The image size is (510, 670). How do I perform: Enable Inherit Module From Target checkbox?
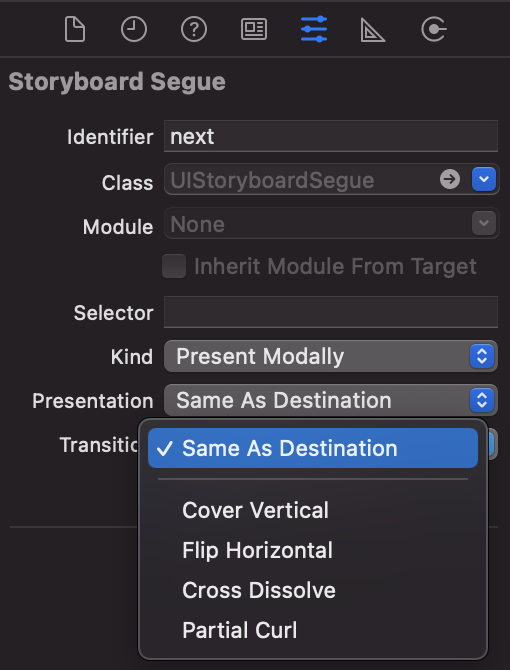point(174,266)
